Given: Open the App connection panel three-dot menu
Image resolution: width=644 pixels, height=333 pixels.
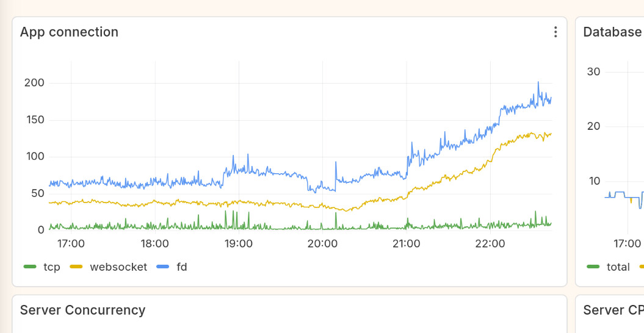Looking at the screenshot, I should (x=555, y=32).
